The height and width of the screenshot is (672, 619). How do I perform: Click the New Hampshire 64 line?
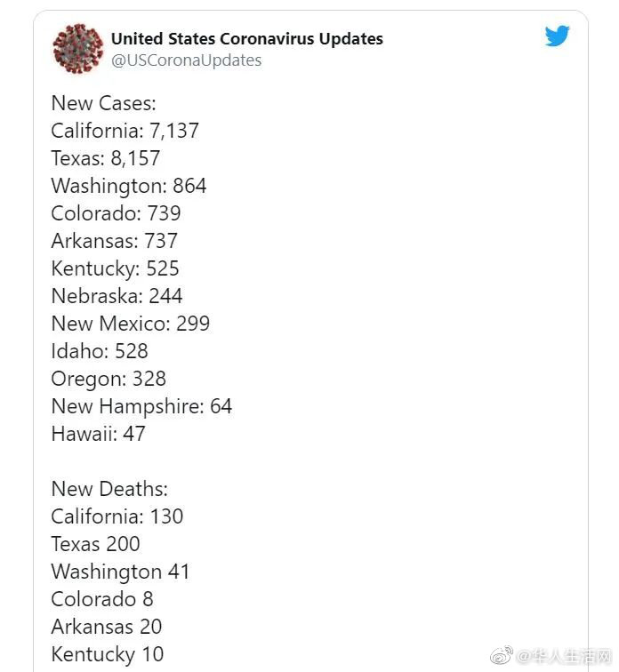click(141, 406)
